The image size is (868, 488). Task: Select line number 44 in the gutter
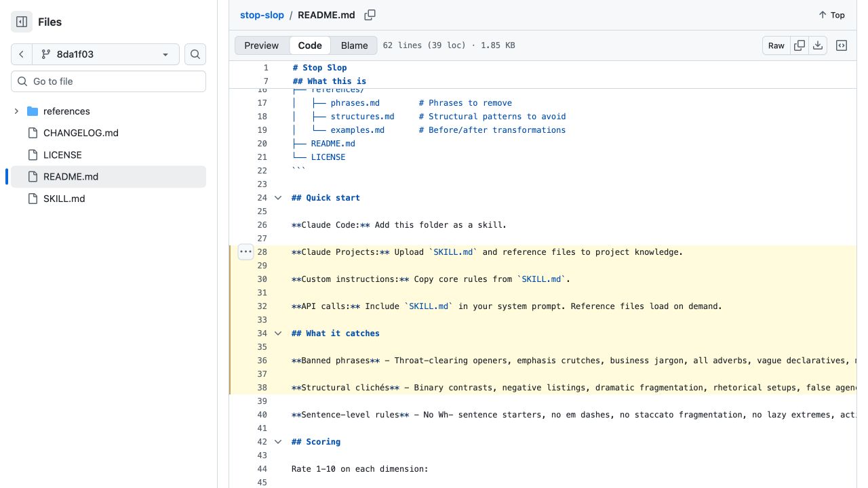click(x=262, y=469)
